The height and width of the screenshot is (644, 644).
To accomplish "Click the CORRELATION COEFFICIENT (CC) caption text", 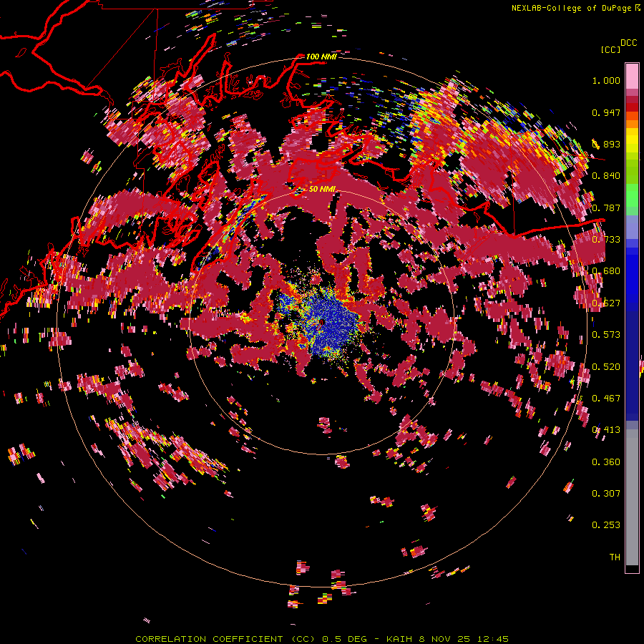I will (x=226, y=639).
